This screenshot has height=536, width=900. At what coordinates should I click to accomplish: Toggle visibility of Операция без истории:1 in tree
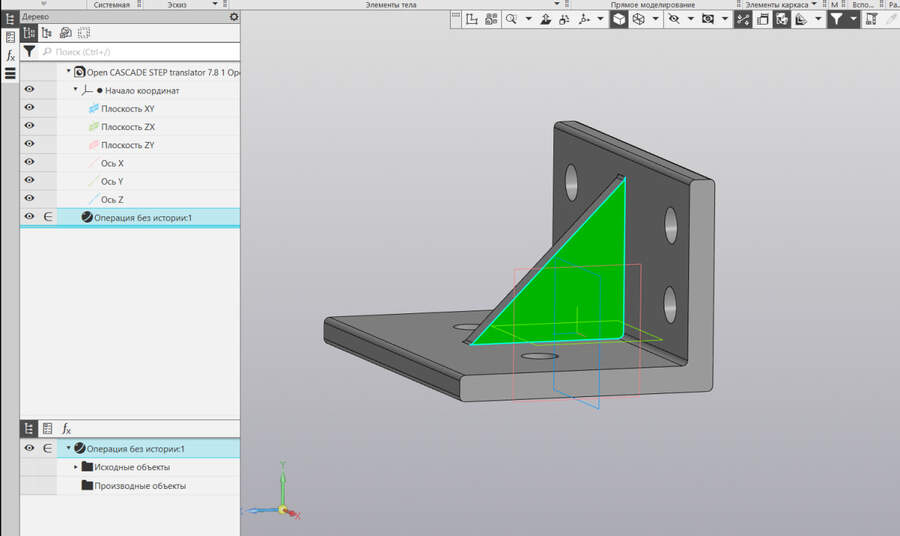[x=29, y=216]
